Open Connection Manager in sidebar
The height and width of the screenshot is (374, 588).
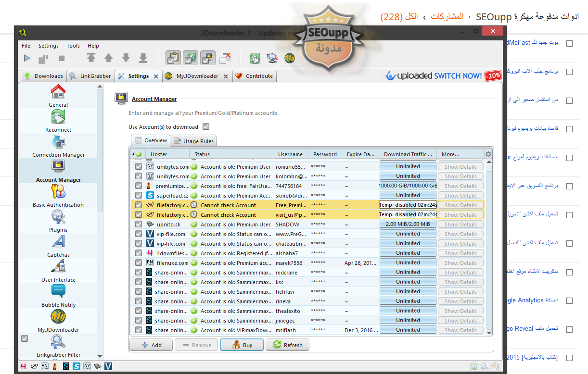58,146
